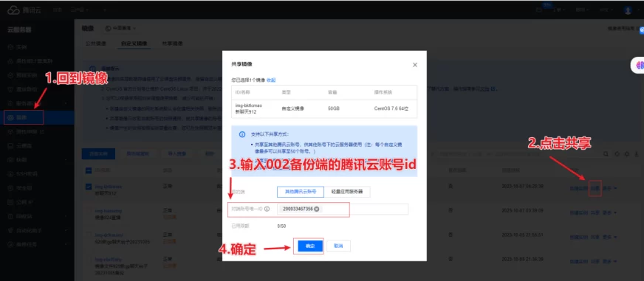Click the Import image button

click(x=177, y=154)
